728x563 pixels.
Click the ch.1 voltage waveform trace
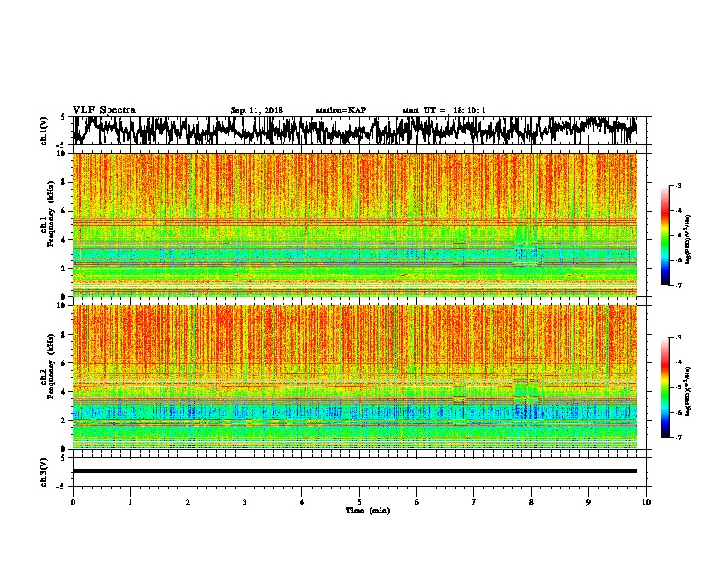coord(354,131)
